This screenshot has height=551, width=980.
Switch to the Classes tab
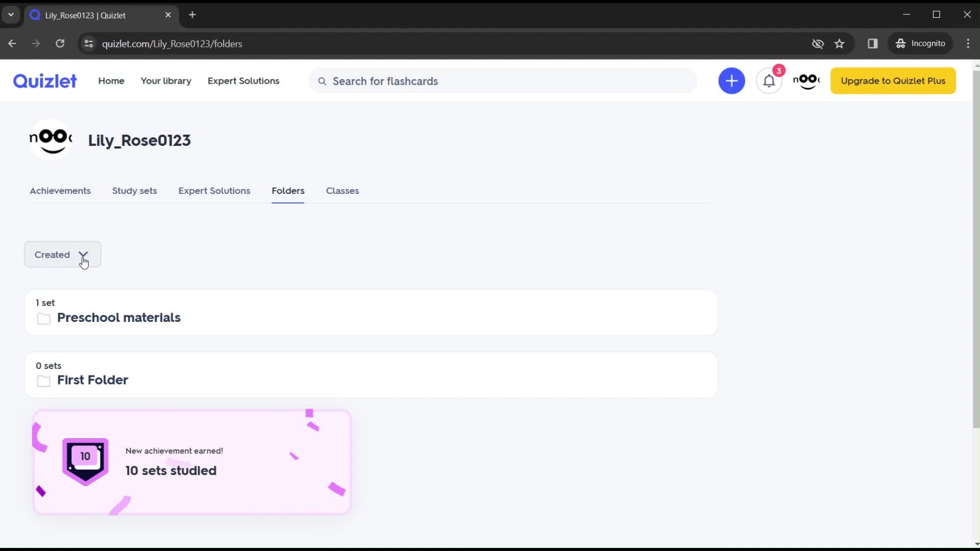pyautogui.click(x=342, y=190)
